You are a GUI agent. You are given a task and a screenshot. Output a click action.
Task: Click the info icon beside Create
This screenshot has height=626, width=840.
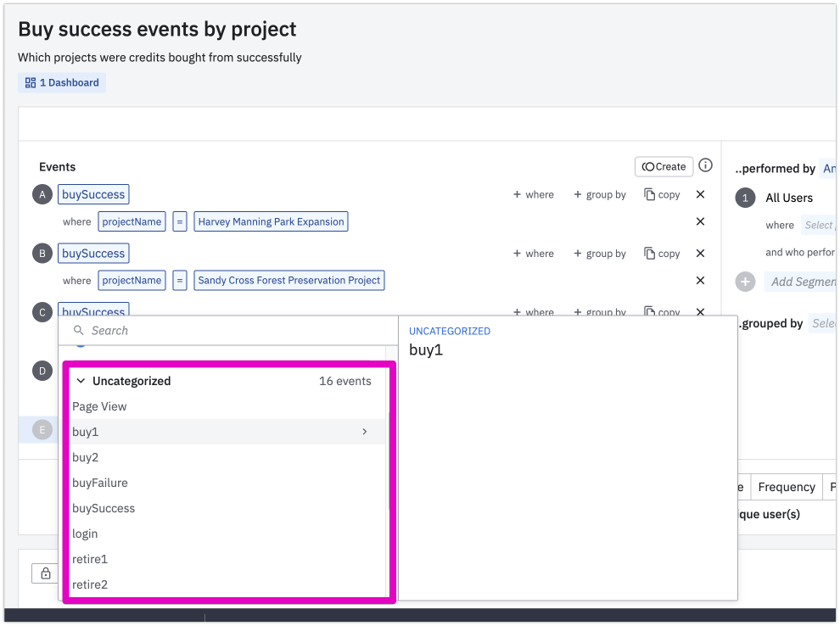[x=705, y=166]
